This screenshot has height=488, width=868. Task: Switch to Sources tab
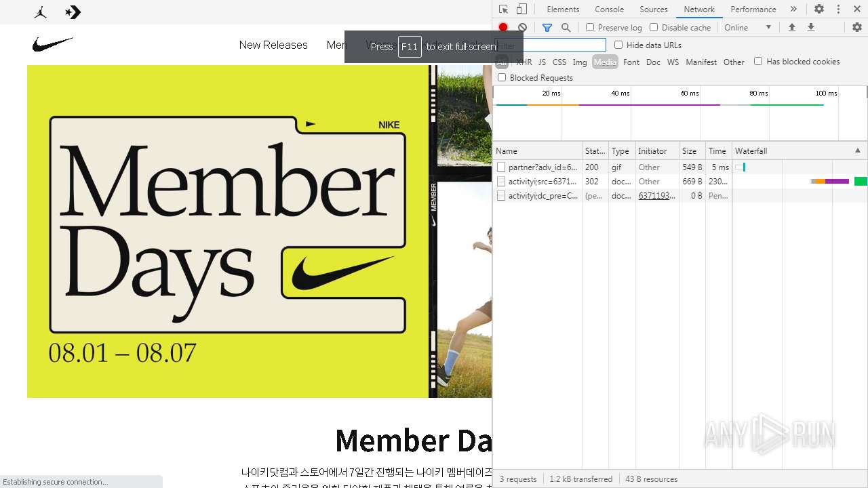654,9
